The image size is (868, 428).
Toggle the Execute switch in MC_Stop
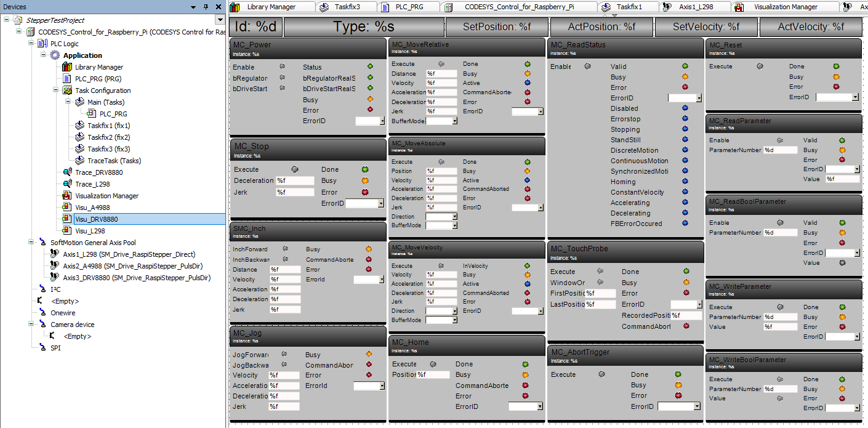(x=294, y=169)
